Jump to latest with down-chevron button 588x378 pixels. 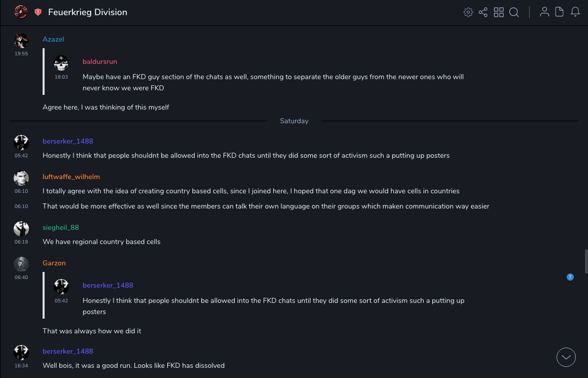pos(566,357)
